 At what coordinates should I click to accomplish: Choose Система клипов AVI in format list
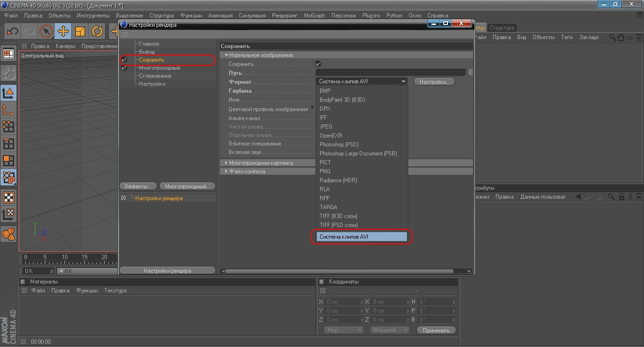click(362, 237)
